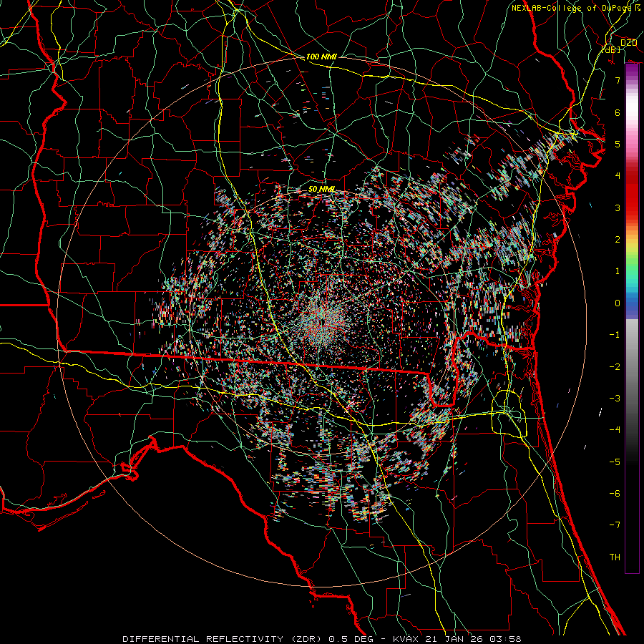Click the 2 value on the color scale
The width and height of the screenshot is (644, 644).
coord(618,240)
